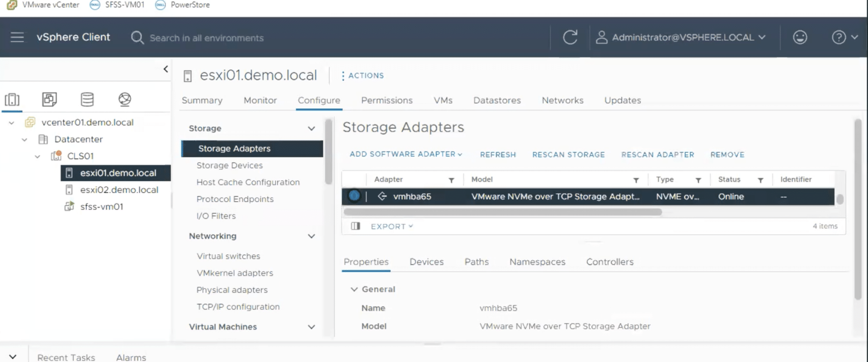The width and height of the screenshot is (868, 362).
Task: Switch to VMs and Templates inventory view
Action: 49,99
